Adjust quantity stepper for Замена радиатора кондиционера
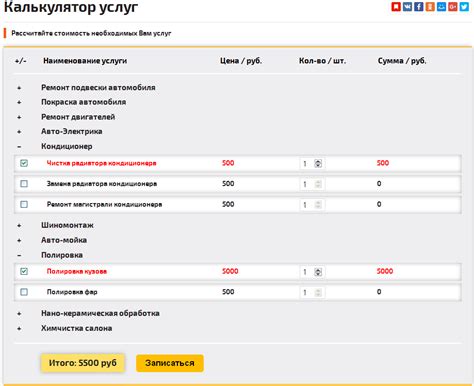The image size is (474, 386). point(318,184)
